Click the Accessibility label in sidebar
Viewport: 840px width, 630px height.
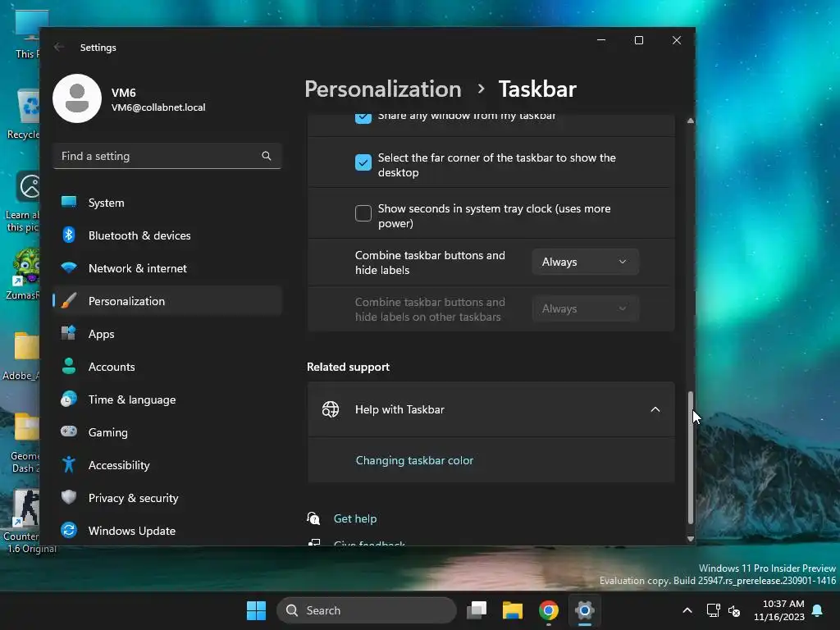(119, 465)
